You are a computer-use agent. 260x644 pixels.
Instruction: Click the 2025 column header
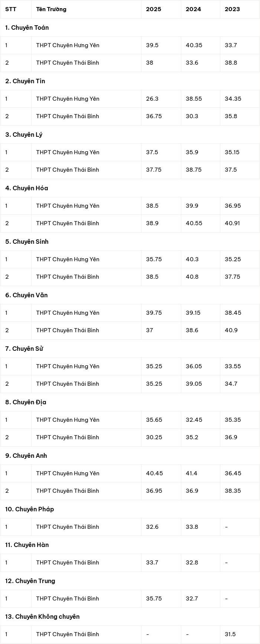(x=153, y=9)
